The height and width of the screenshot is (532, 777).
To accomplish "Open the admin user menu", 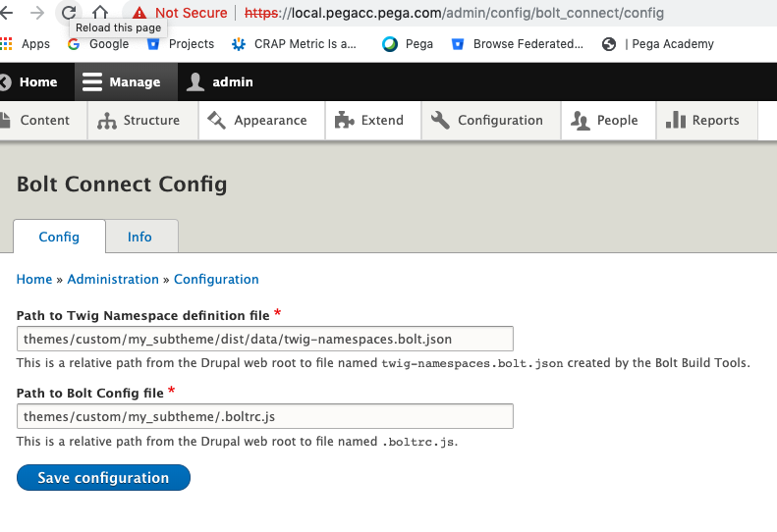I will pos(220,82).
